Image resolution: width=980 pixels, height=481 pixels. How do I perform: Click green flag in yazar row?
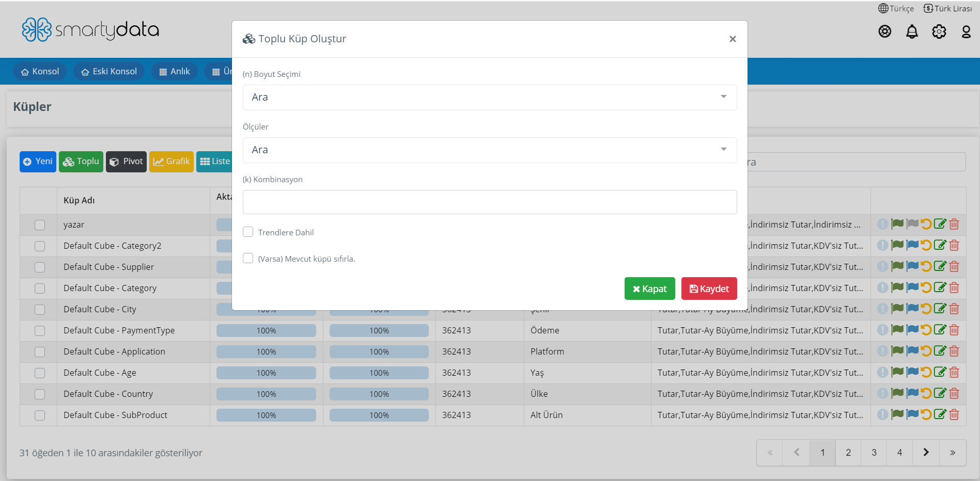[x=897, y=224]
